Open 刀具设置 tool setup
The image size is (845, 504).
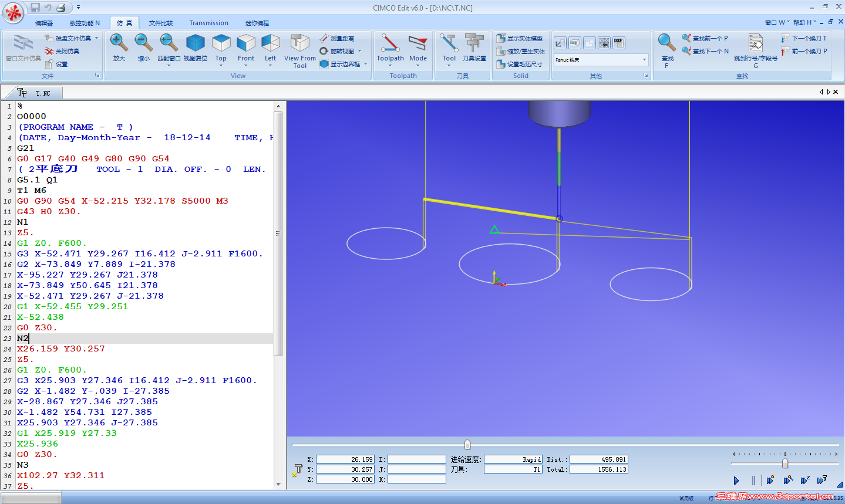(x=474, y=47)
